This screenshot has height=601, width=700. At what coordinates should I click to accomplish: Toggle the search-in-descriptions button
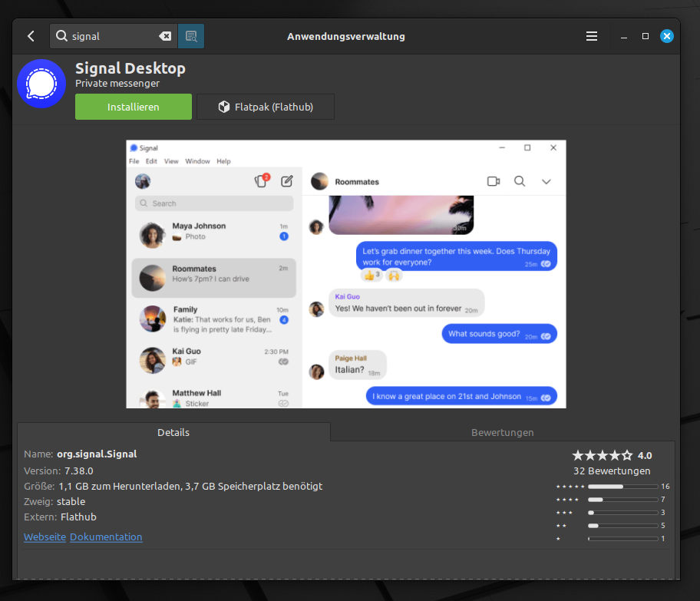point(191,36)
